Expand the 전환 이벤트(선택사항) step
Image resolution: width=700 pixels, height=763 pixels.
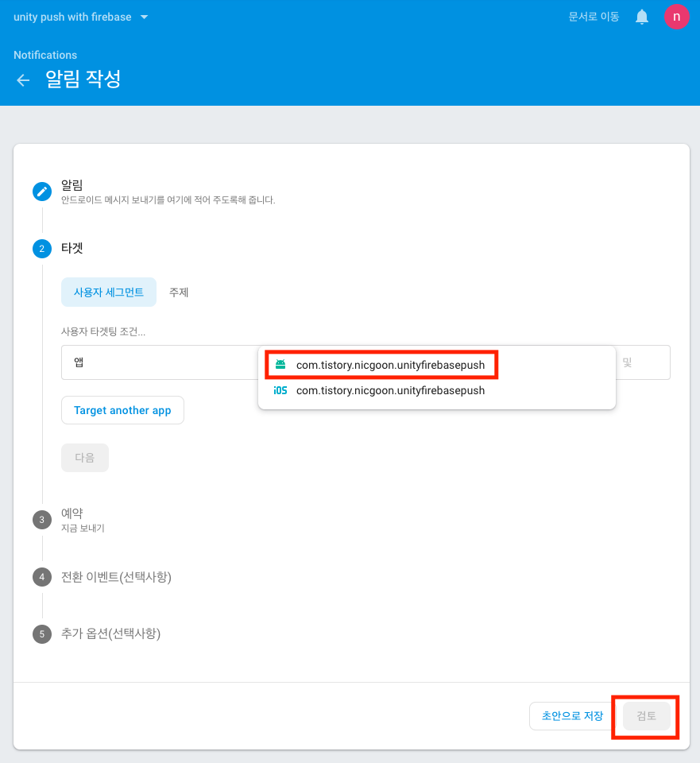tap(116, 577)
